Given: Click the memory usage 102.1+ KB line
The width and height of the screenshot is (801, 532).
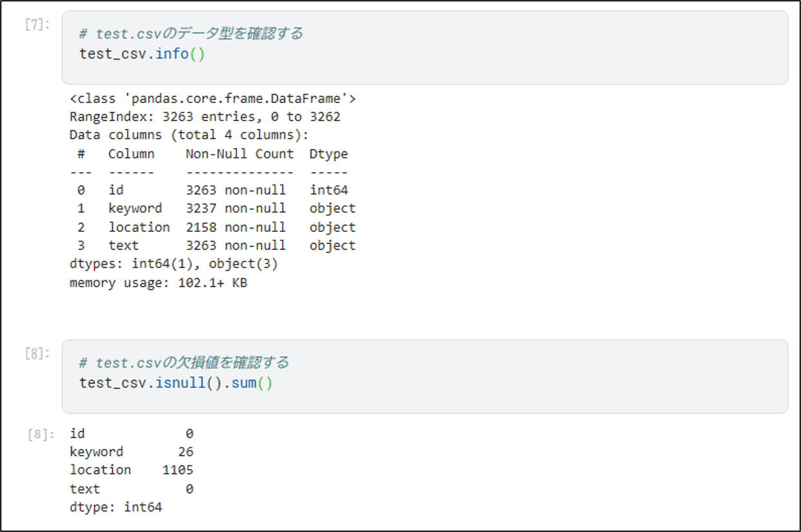Looking at the screenshot, I should [158, 283].
